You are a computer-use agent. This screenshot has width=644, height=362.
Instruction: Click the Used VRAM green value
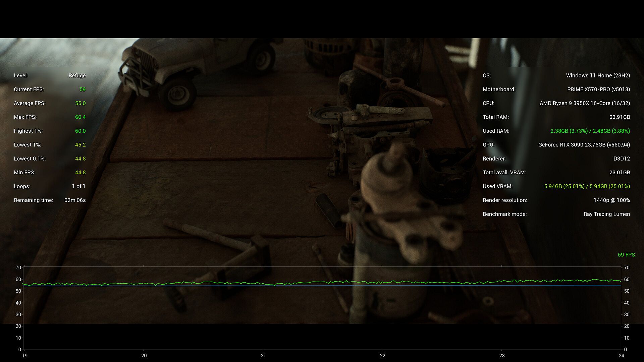click(x=587, y=186)
